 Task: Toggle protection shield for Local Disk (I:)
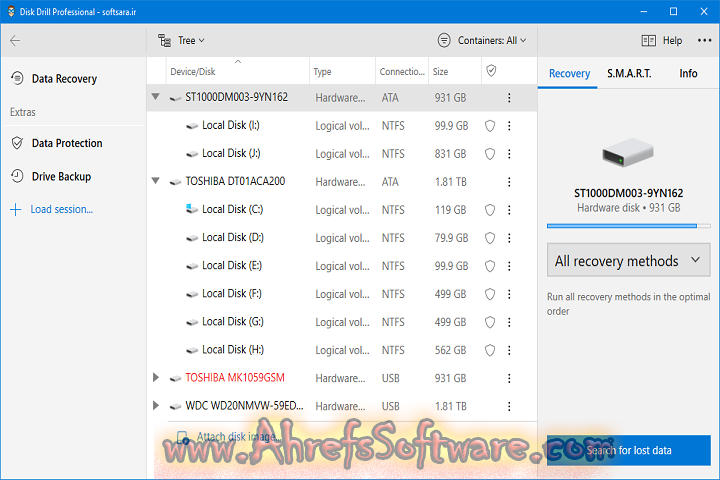[490, 126]
